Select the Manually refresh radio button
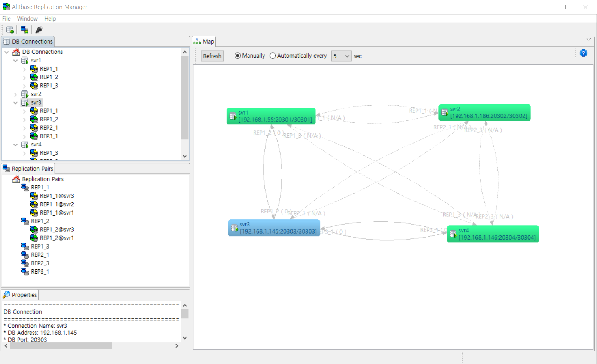This screenshot has width=597, height=364. (238, 56)
